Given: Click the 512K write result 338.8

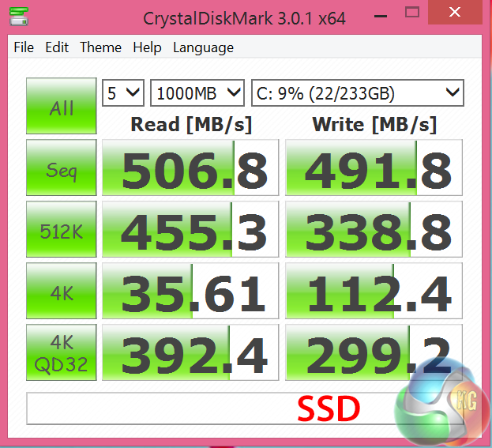Looking at the screenshot, I should [374, 229].
